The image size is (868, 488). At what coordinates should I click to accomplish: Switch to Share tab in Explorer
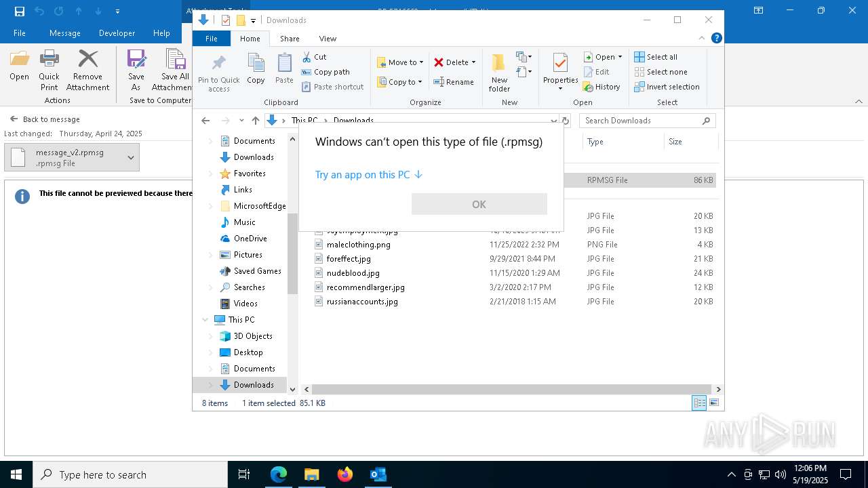(290, 39)
